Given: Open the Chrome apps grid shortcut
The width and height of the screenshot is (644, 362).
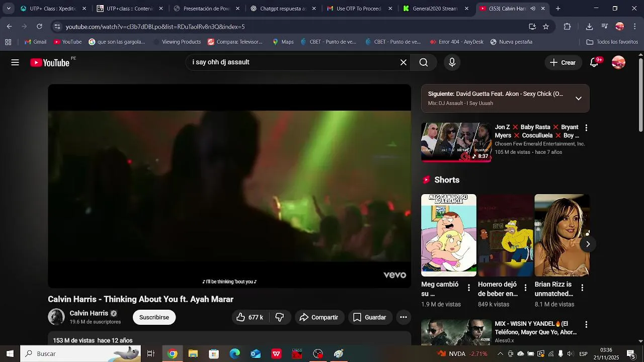Looking at the screenshot, I should pos(8,42).
